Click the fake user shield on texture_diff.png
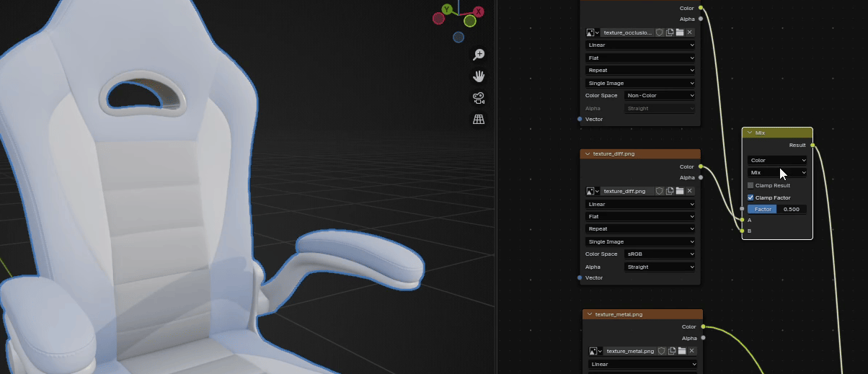This screenshot has height=374, width=868. click(x=660, y=191)
